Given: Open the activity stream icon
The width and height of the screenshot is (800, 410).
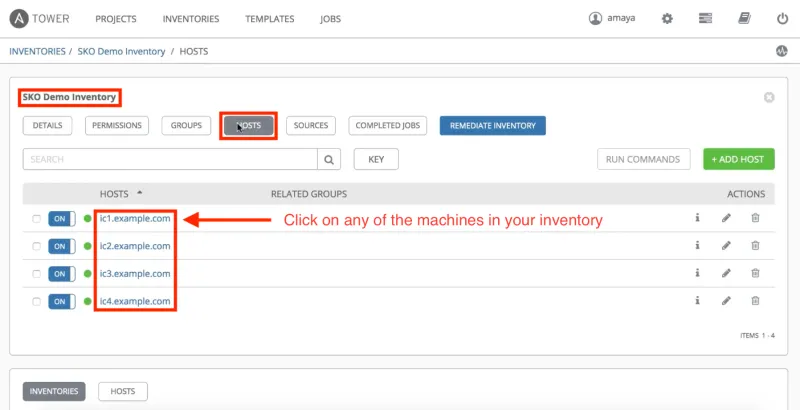Looking at the screenshot, I should [x=782, y=51].
